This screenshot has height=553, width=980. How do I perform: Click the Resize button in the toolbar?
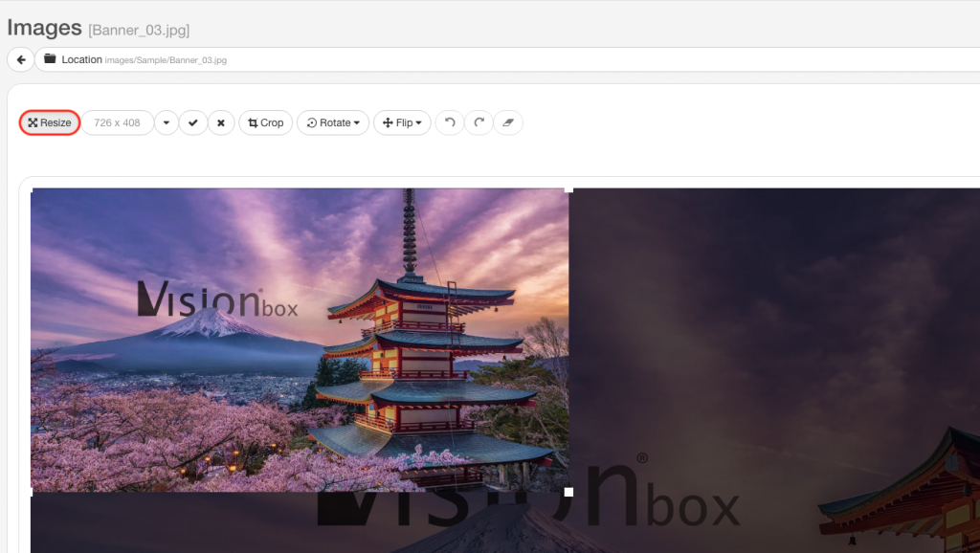click(50, 122)
